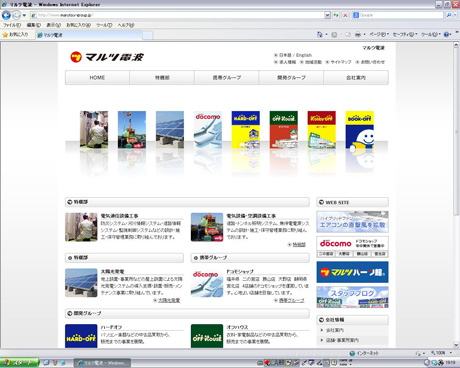Viewport: 460px width, 368px height.
Task: Click the 特機部 navigation button
Action: (162, 78)
